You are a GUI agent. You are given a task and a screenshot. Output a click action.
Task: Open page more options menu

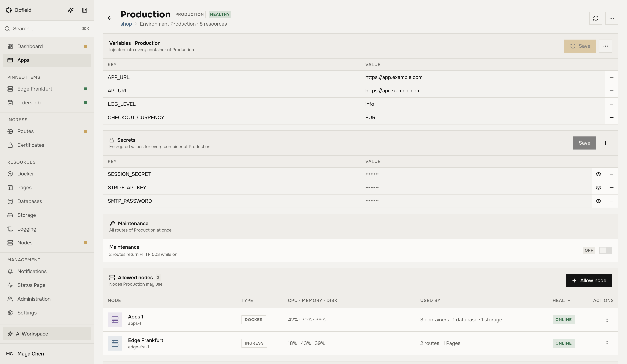tap(612, 18)
